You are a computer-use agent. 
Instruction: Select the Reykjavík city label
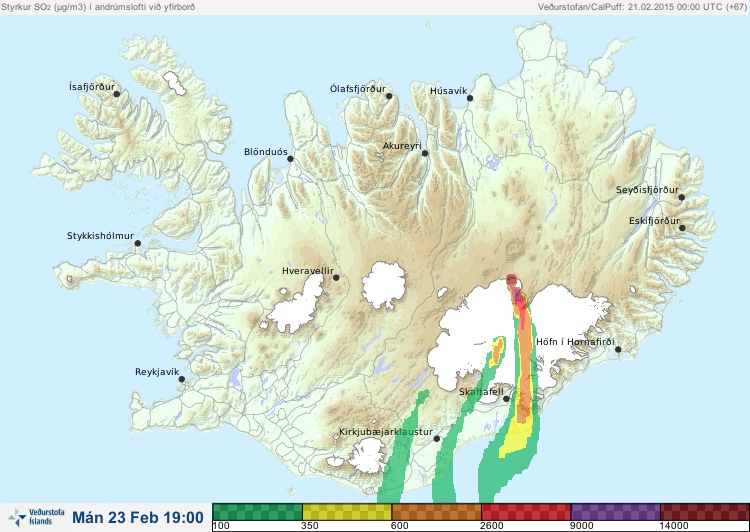(157, 372)
